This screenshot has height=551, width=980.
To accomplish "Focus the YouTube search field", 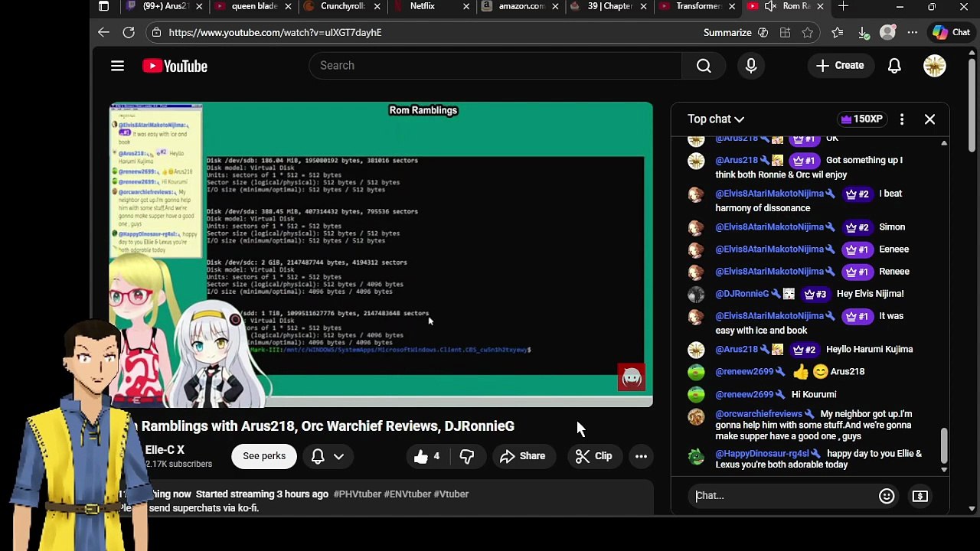I will [x=495, y=66].
